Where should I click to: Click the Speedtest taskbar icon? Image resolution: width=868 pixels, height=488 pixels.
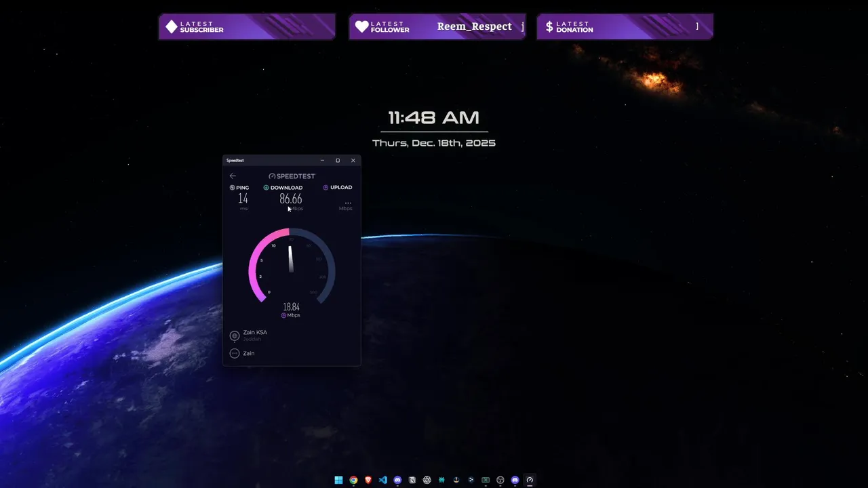coord(530,480)
